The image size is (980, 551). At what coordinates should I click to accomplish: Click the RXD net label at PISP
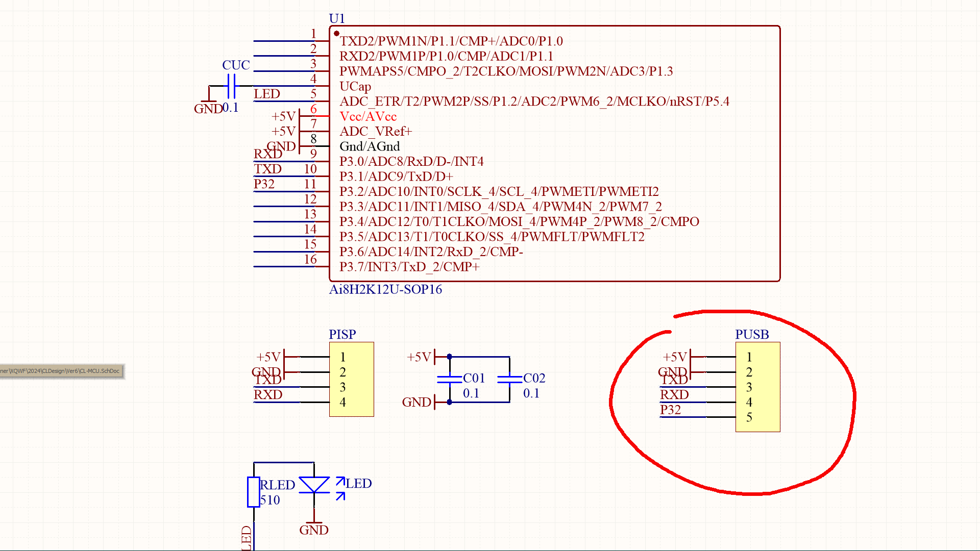tap(268, 394)
